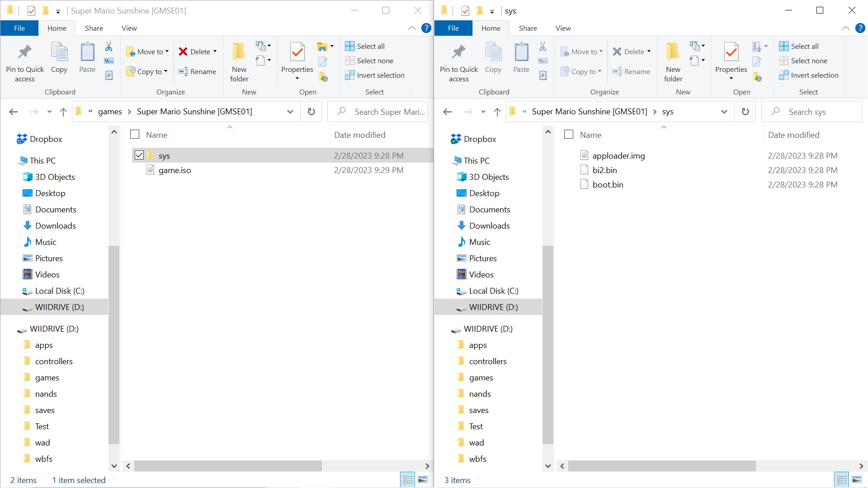Click Help question mark in left window
The width and height of the screenshot is (868, 488).
[426, 28]
